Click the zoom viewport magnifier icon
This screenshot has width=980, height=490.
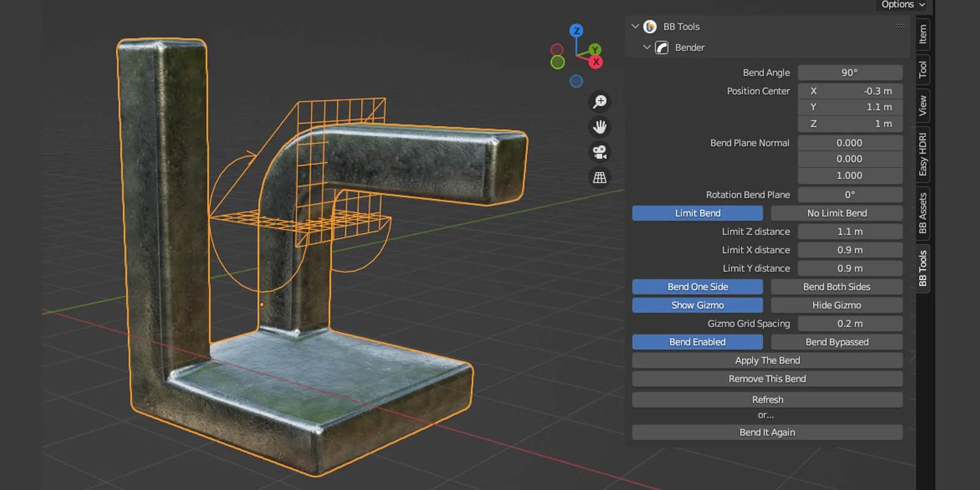[x=600, y=102]
